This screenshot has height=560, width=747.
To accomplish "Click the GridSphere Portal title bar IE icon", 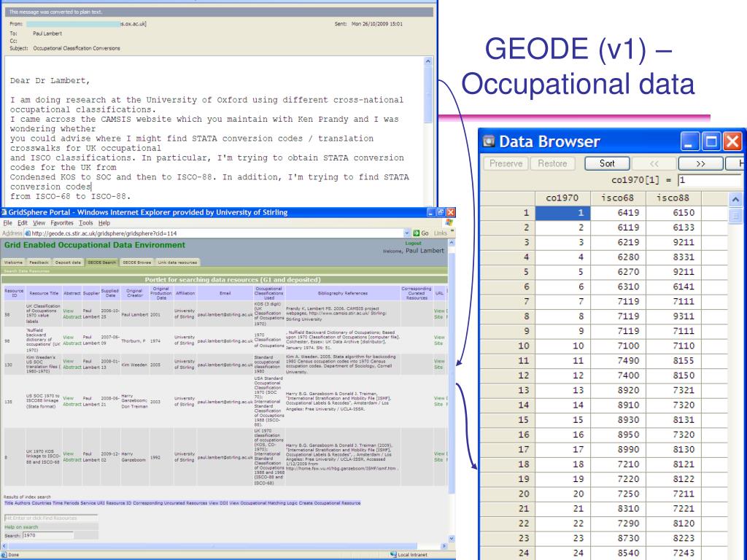I will click(x=4, y=212).
